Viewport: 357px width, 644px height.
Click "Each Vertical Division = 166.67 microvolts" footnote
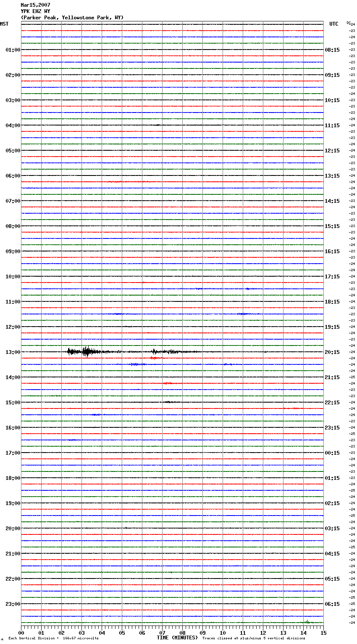coord(53,639)
